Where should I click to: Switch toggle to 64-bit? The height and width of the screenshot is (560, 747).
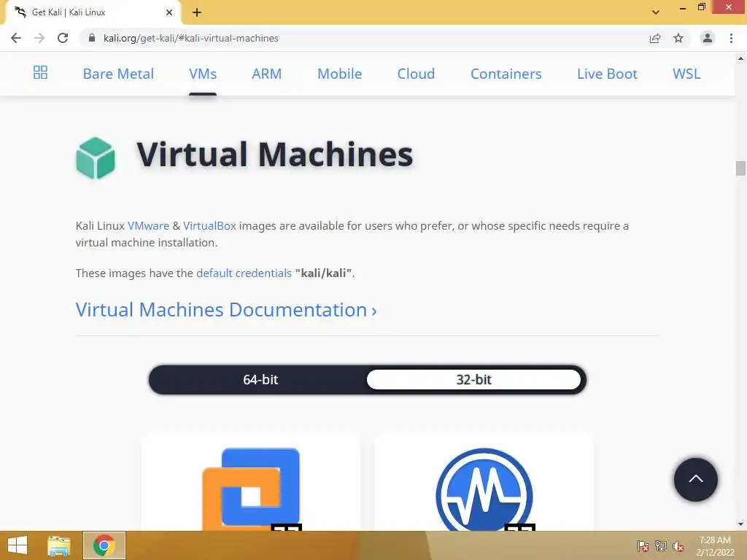[x=260, y=379]
